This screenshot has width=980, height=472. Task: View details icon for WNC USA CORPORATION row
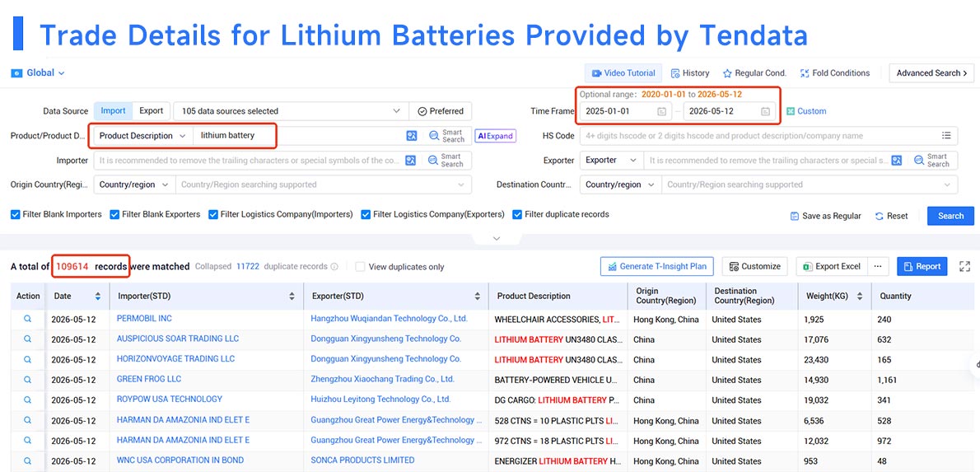[x=27, y=460]
